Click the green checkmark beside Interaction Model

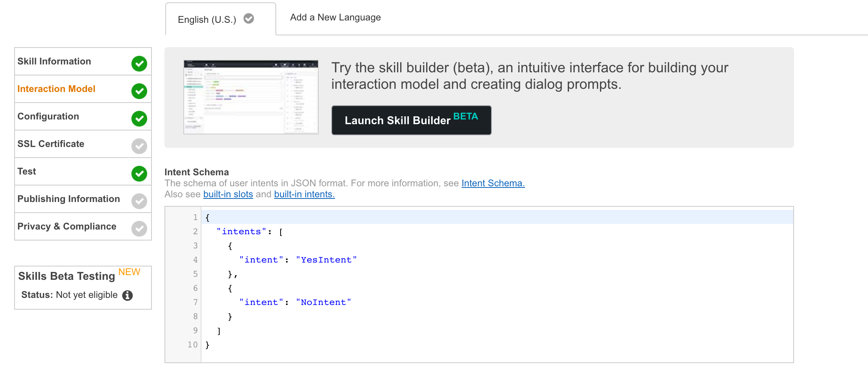139,91
